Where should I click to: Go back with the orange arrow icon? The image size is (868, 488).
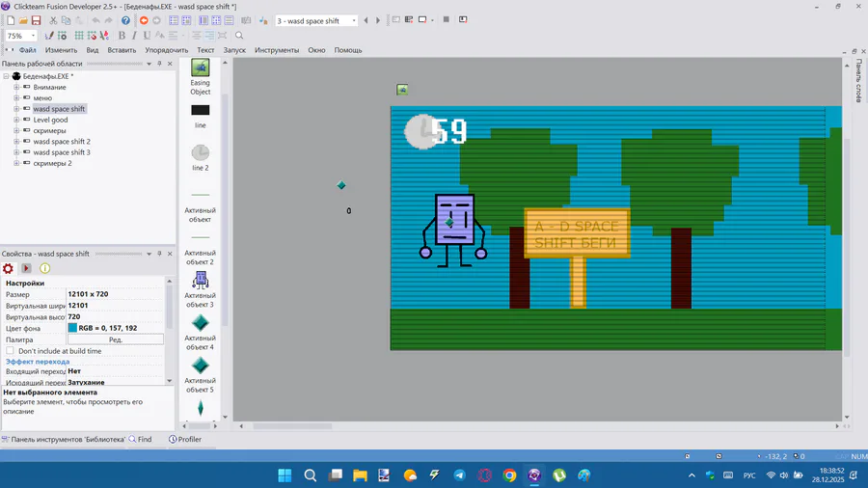click(x=144, y=20)
